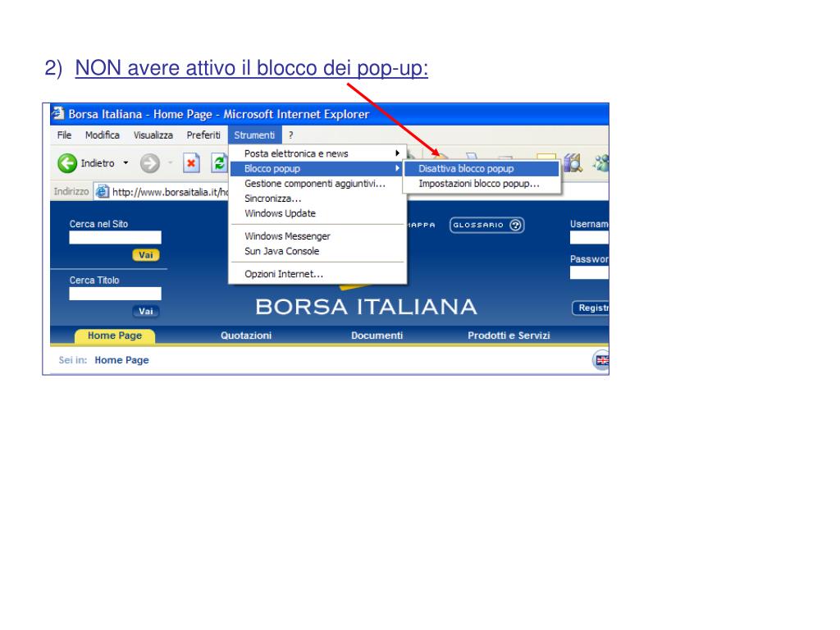Select Windows Update menu entry

tap(317, 213)
